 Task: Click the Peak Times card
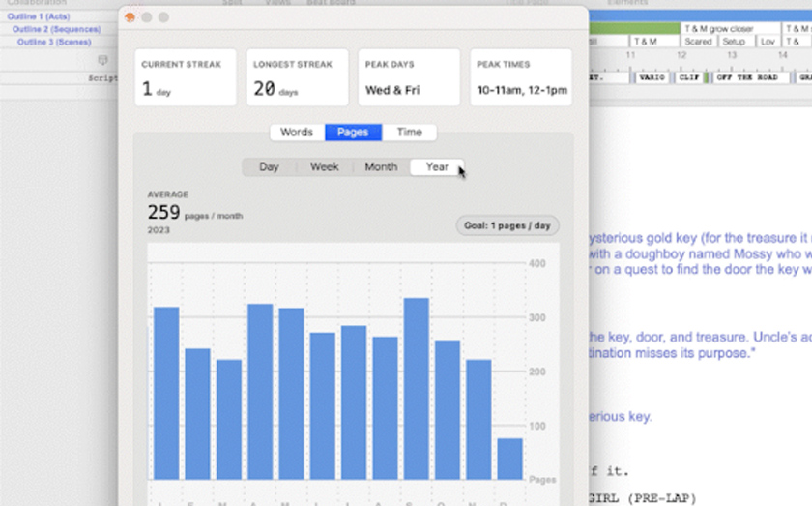click(521, 77)
